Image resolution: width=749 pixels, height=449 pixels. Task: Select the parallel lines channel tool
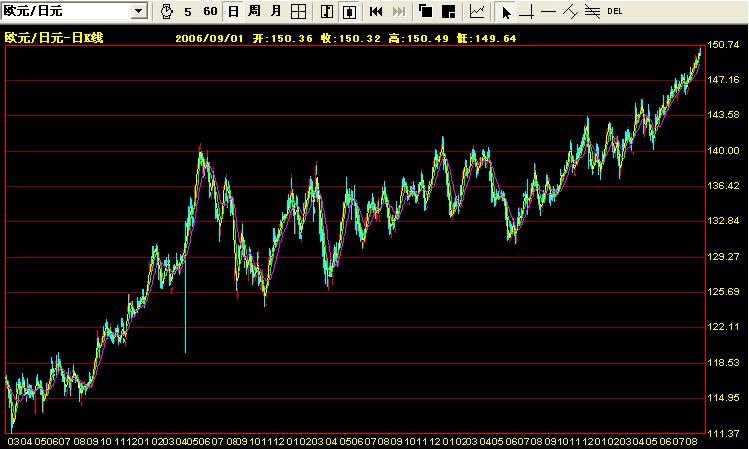(x=592, y=11)
